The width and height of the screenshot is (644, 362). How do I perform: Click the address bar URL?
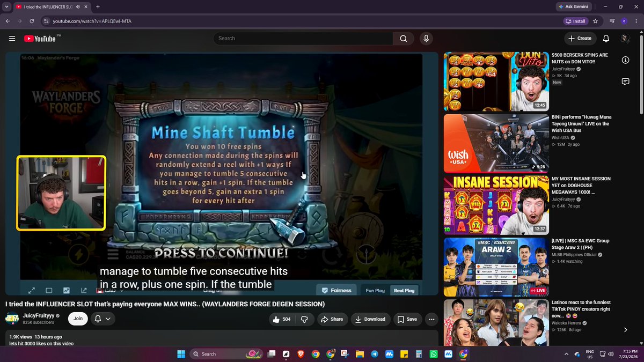(x=92, y=21)
